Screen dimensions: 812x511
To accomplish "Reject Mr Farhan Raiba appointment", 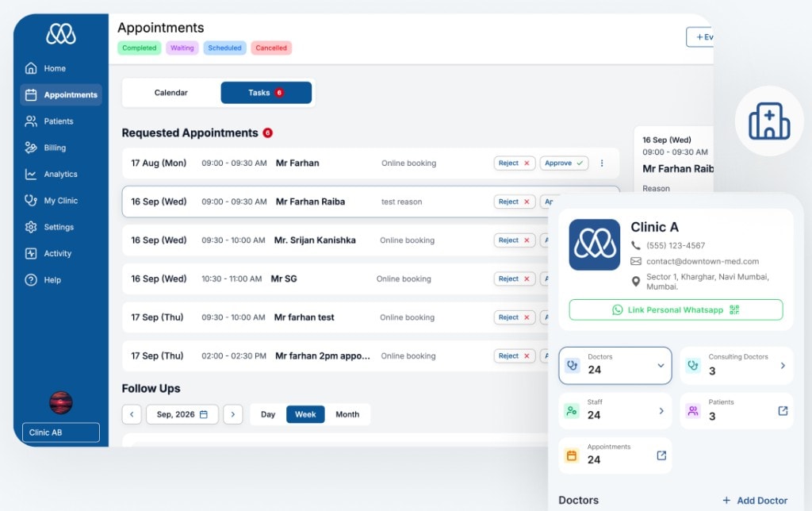I will (514, 202).
